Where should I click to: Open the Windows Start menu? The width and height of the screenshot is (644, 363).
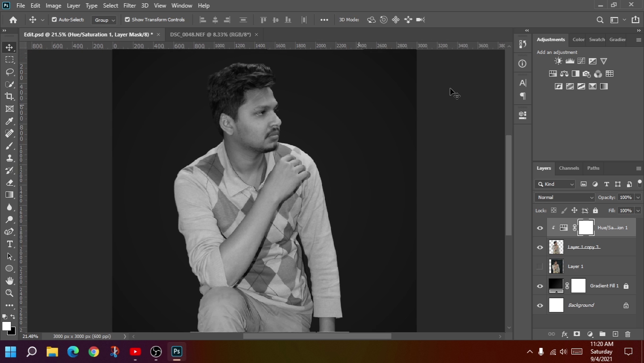pos(11,352)
